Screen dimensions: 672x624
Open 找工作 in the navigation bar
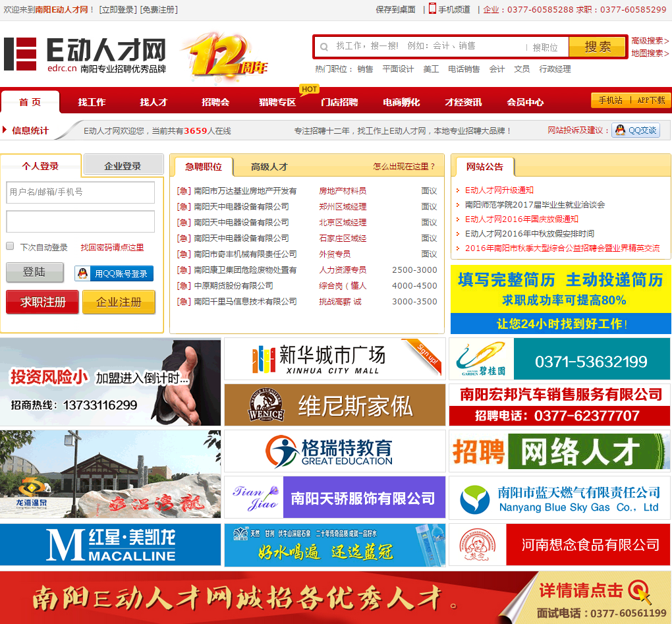tap(92, 102)
